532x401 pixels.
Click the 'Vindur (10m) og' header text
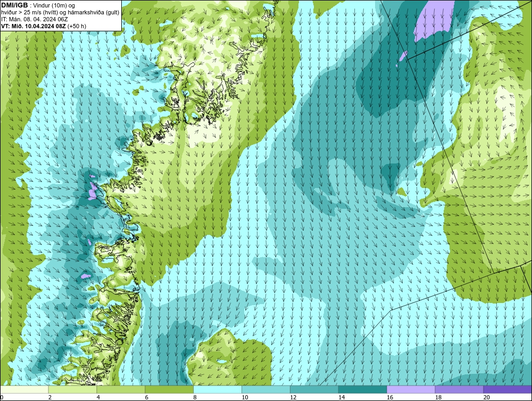[55, 5]
